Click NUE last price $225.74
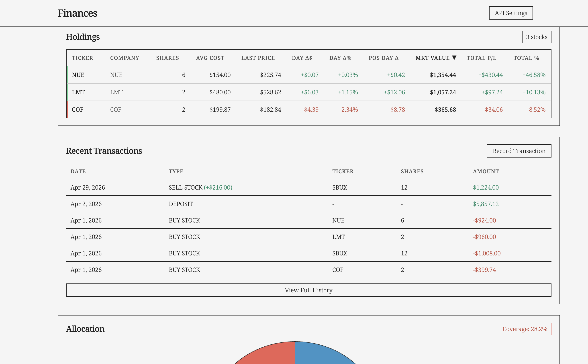This screenshot has height=364, width=588. tap(271, 75)
